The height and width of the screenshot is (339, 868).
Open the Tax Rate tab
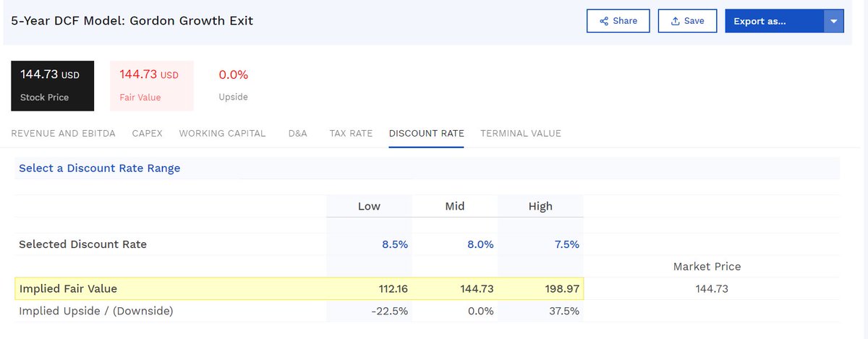click(x=351, y=133)
